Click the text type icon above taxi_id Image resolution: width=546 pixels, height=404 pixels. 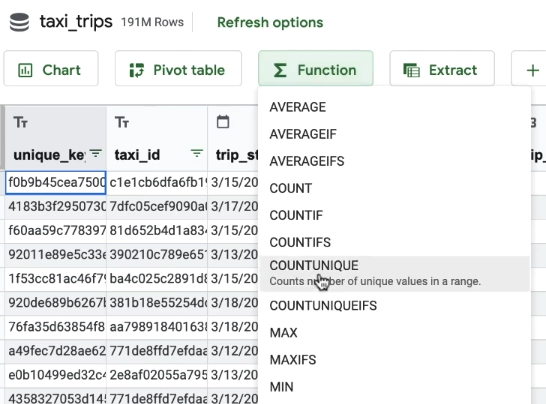click(x=122, y=123)
